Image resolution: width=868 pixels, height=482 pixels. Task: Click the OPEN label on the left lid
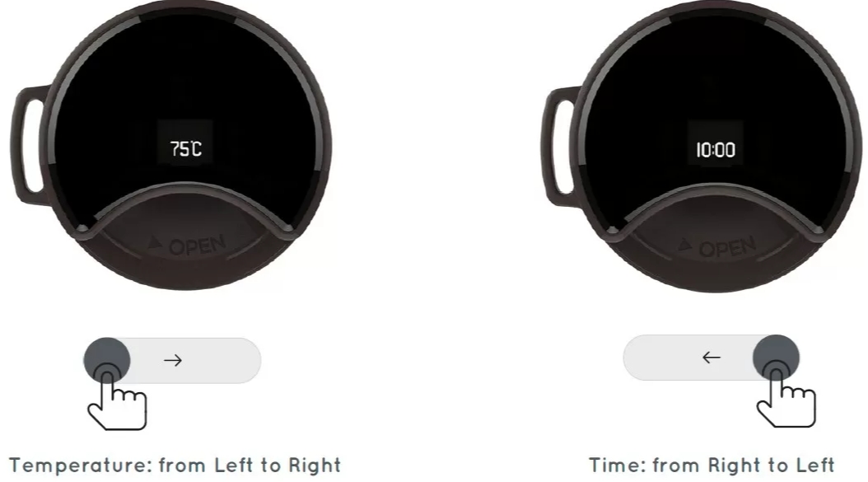click(x=198, y=245)
